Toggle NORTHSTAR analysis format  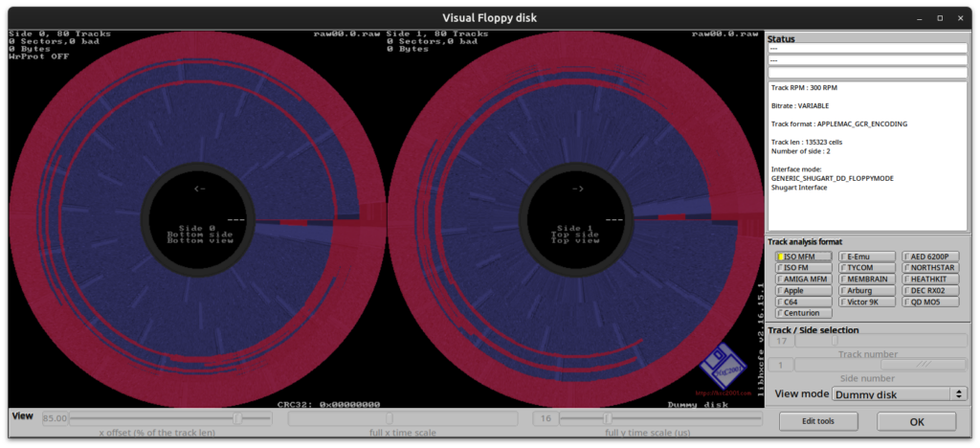coord(930,267)
